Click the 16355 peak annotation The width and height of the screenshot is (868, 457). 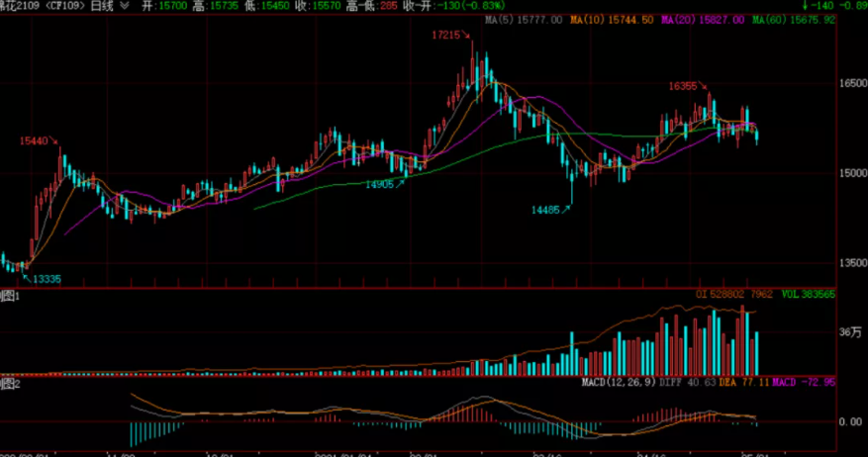(x=683, y=86)
